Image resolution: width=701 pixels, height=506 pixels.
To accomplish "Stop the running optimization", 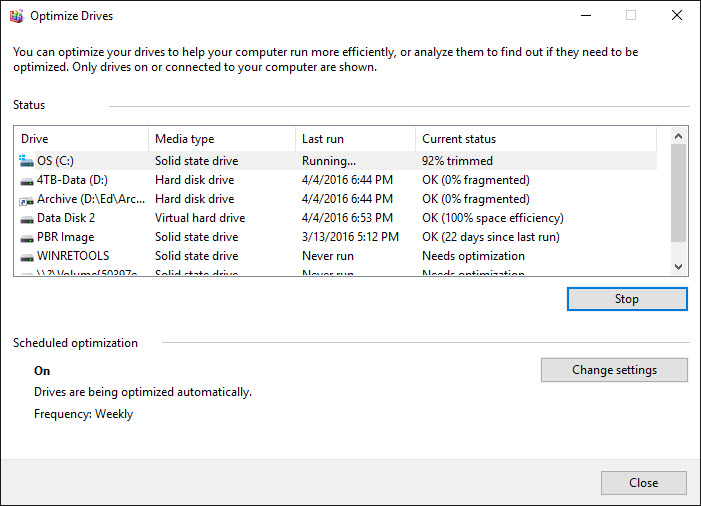I will (627, 299).
